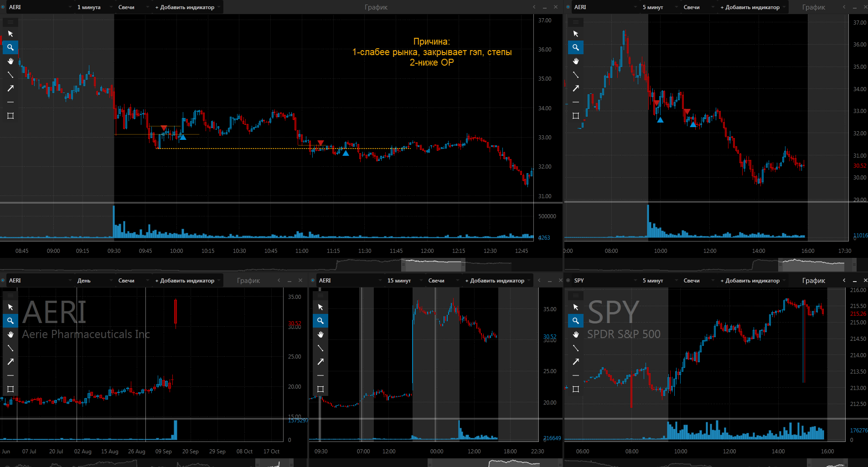Image resolution: width=868 pixels, height=467 pixels.
Task: Toggle the link indicator dot beside AERI 1 минута symbol
Action: point(3,7)
